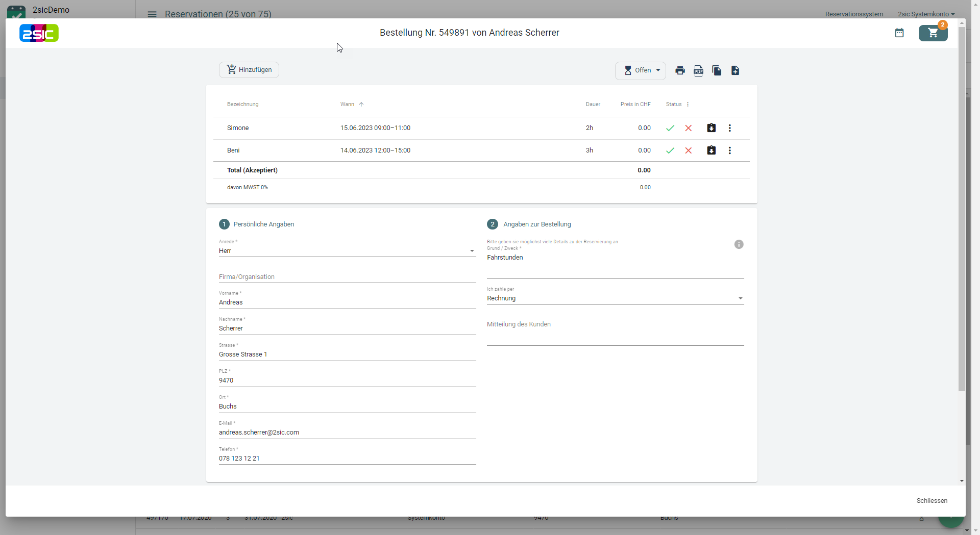
Task: Expand the Anrede dropdown showing Herr
Action: (347, 251)
